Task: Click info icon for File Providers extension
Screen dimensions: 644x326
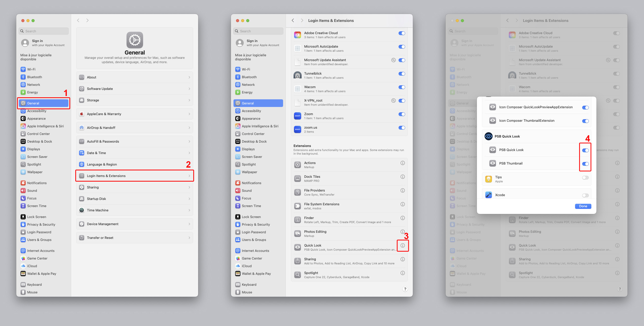Action: coord(403,191)
